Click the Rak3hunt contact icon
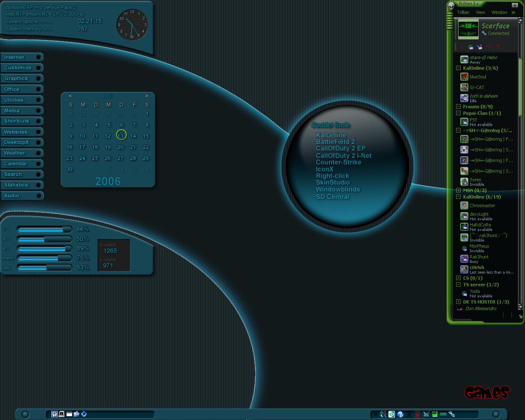Image resolution: width=525 pixels, height=420 pixels. (x=464, y=259)
